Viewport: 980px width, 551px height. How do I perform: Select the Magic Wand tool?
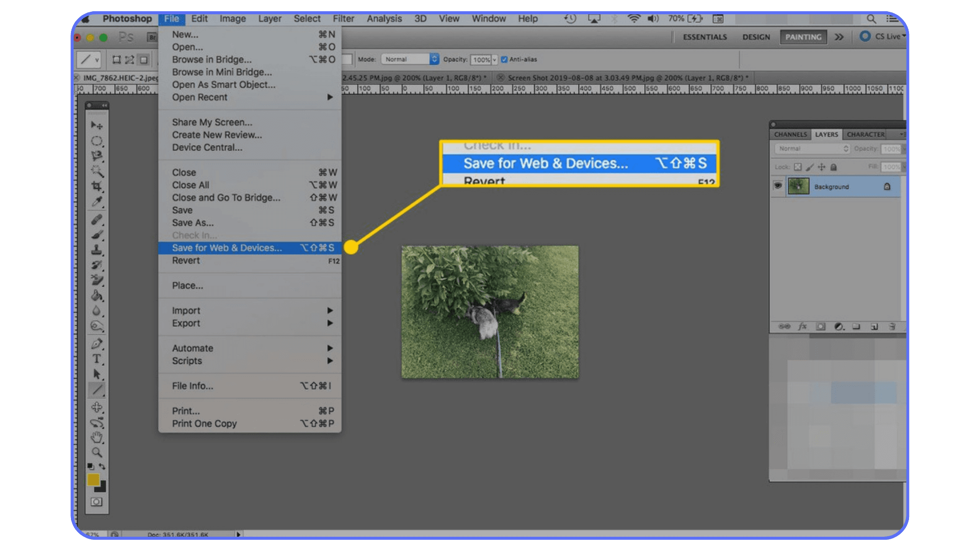tap(97, 171)
